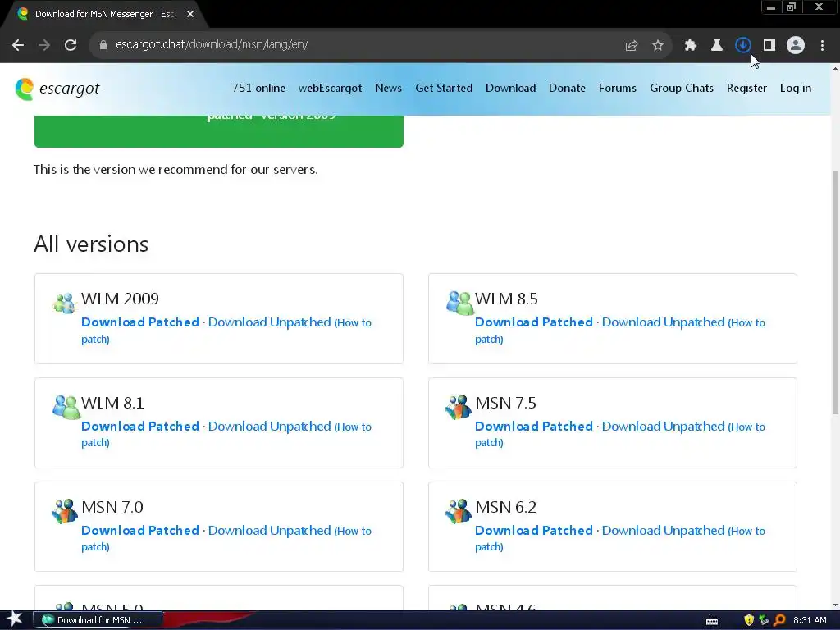Download Unpatched MSN 6.2

coord(663,531)
